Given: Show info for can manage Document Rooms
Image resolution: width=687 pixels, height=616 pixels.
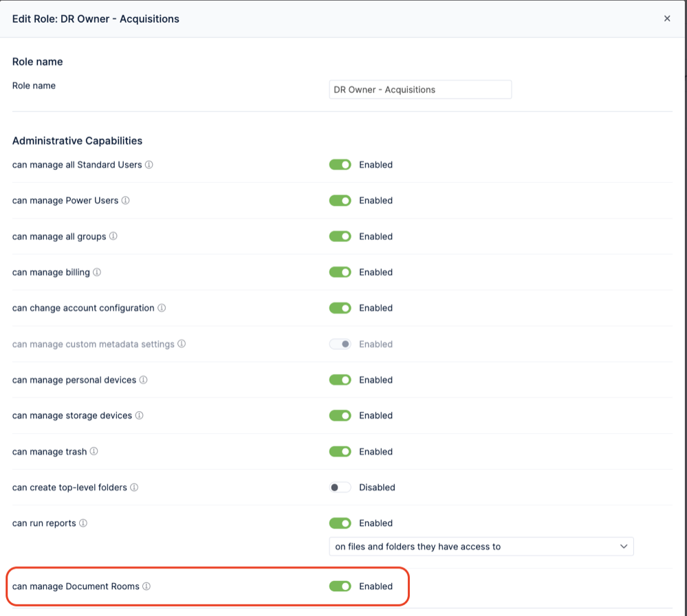Looking at the screenshot, I should click(x=146, y=586).
